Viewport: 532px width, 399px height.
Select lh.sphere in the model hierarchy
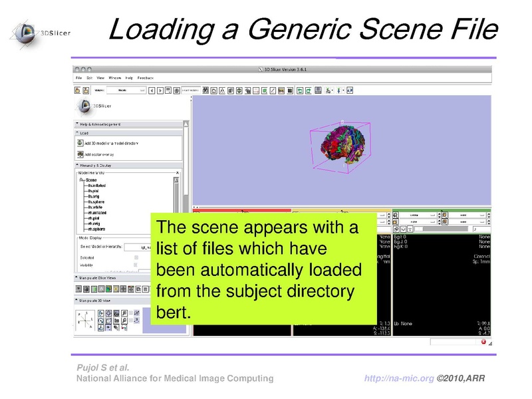point(96,202)
